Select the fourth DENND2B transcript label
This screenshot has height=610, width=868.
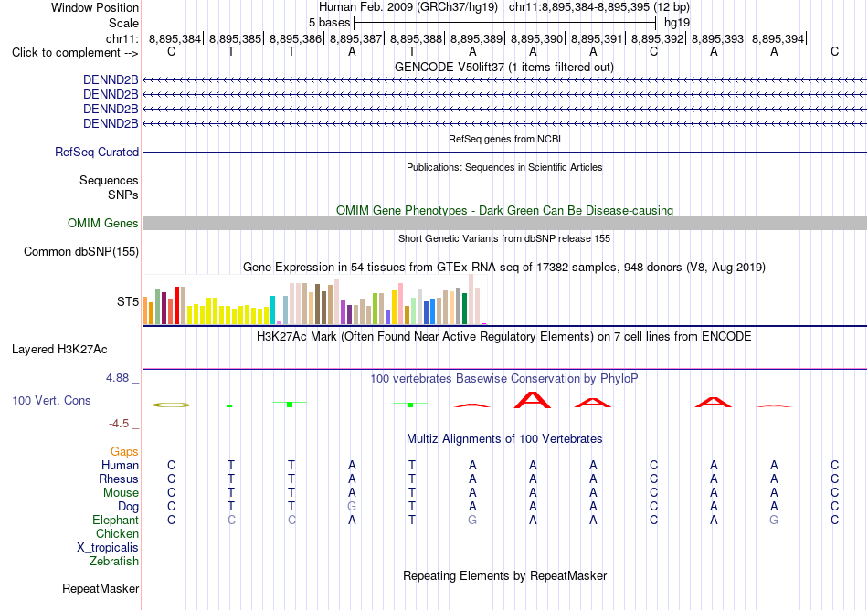point(111,123)
